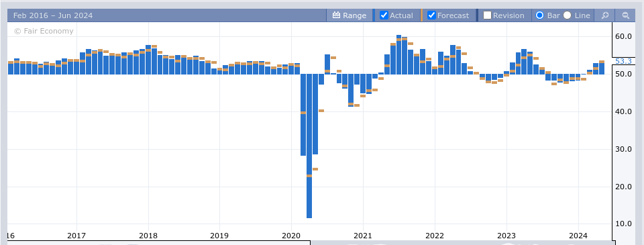
Task: Click the 2018 x-axis label
Action: click(148, 236)
